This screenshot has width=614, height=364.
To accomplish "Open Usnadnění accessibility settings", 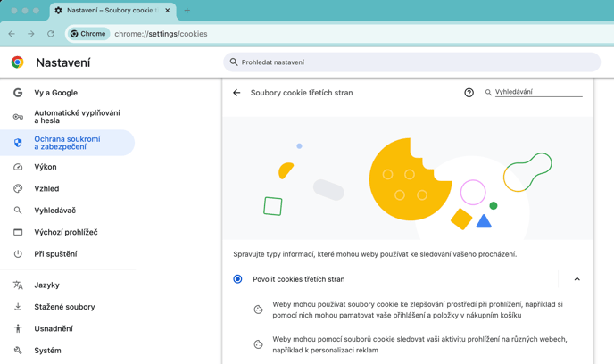I will pos(54,328).
